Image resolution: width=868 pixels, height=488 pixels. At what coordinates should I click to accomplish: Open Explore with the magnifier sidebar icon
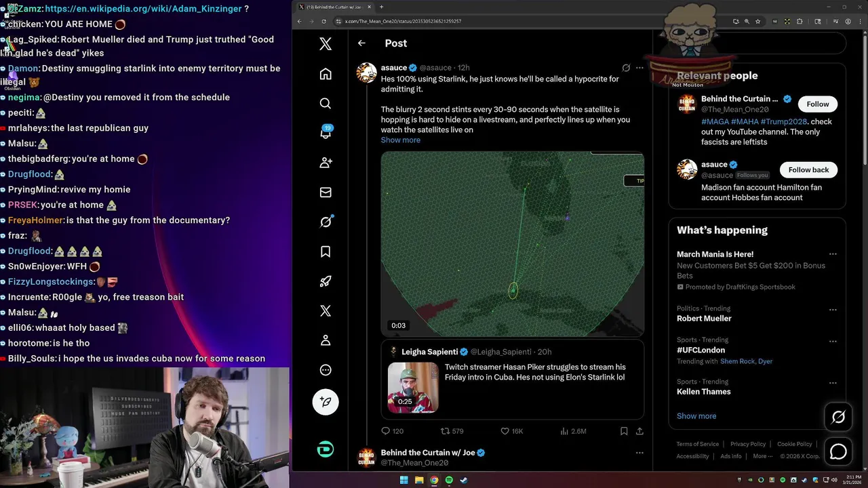pos(325,103)
